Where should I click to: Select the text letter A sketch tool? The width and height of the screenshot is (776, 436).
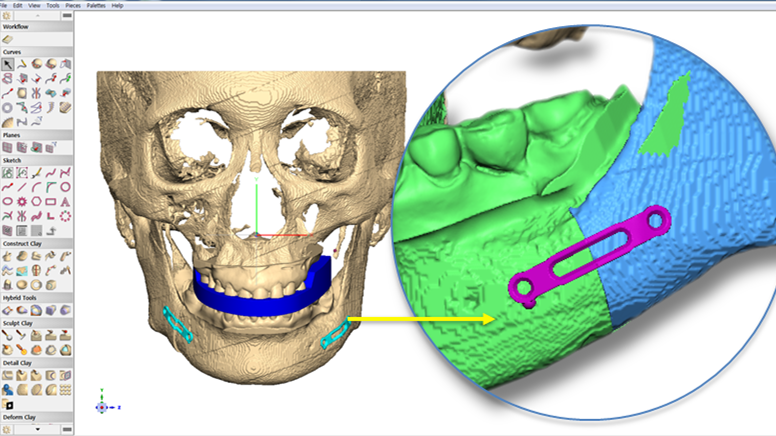pos(64,200)
